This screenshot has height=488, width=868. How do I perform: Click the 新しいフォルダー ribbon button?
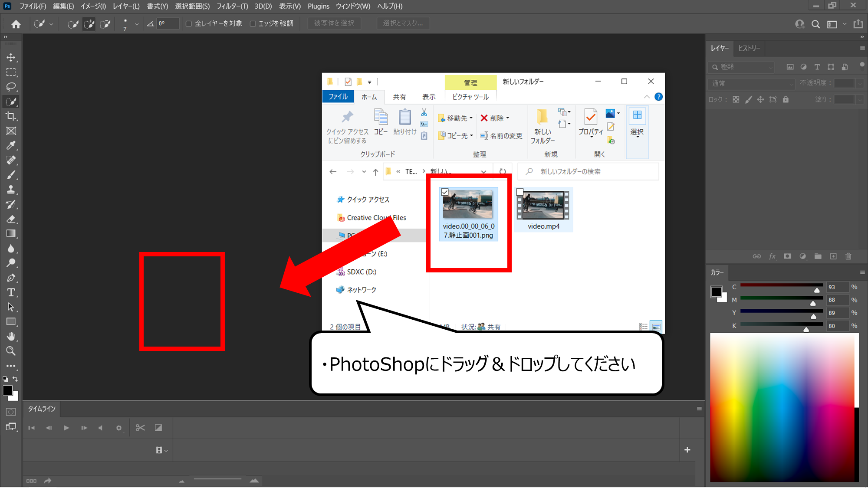coord(542,126)
